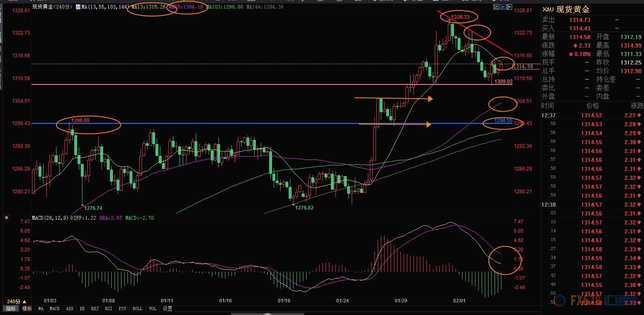The height and width of the screenshot is (315, 644).
Task: Open the 指标 indicator tab
Action: 11,309
